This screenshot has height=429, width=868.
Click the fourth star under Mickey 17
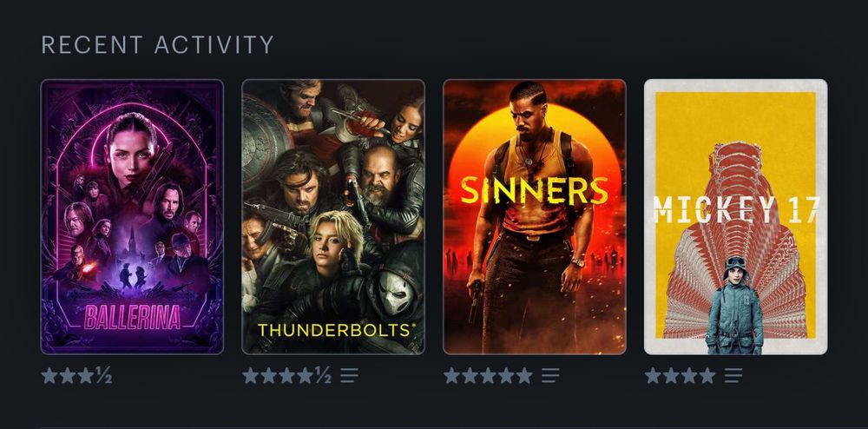(x=707, y=376)
